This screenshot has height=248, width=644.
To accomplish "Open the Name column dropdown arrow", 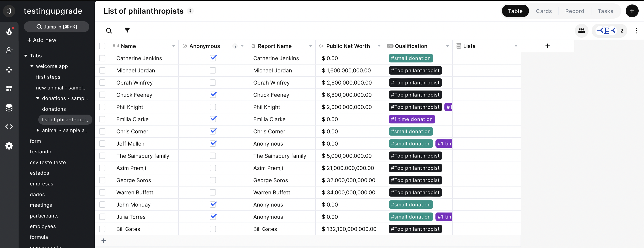I will coord(173,46).
